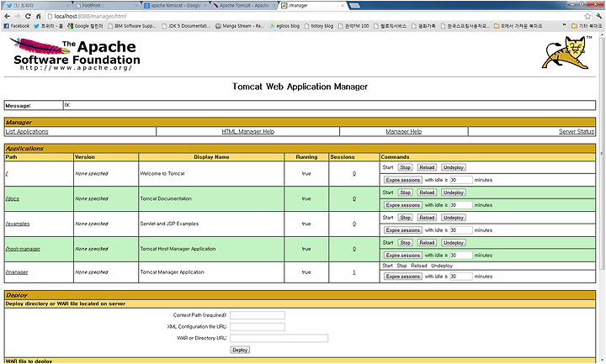606x364 pixels.
Task: Click the browser forward arrow
Action: tap(18, 16)
